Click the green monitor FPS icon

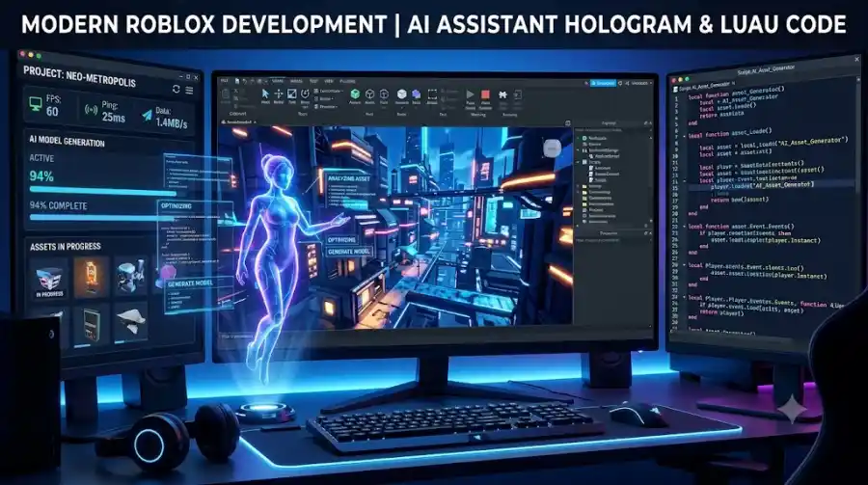point(36,103)
